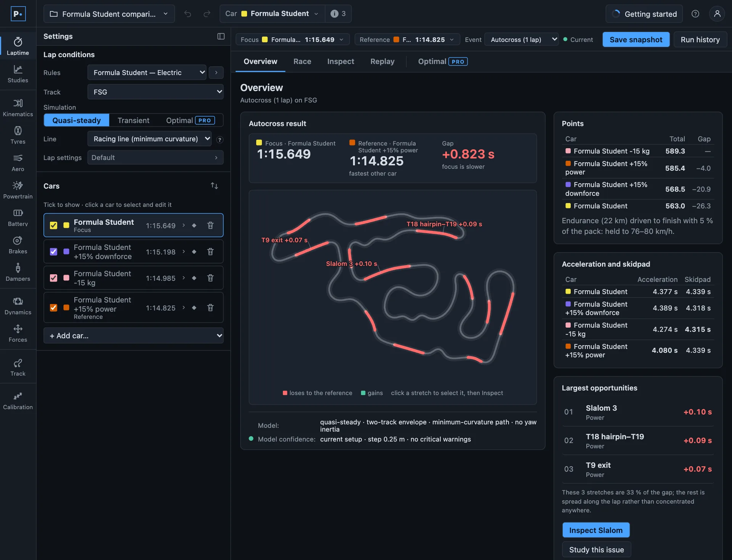The width and height of the screenshot is (732, 560).
Task: Open the Aero sidebar section
Action: coord(18,163)
